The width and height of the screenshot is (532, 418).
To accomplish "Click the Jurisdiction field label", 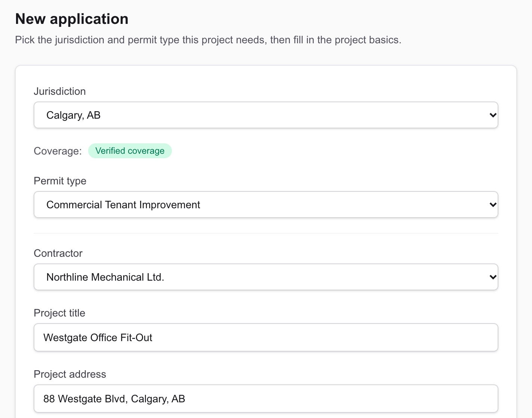I will pyautogui.click(x=60, y=91).
